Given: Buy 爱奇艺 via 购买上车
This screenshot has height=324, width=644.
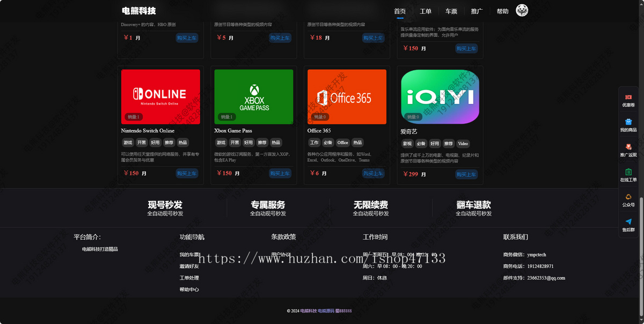Looking at the screenshot, I should 467,174.
